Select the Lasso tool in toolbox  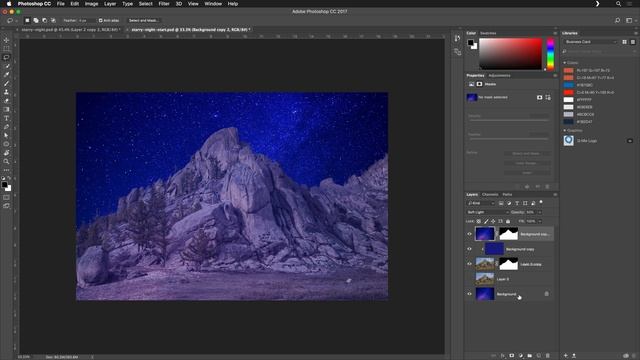tap(6, 57)
